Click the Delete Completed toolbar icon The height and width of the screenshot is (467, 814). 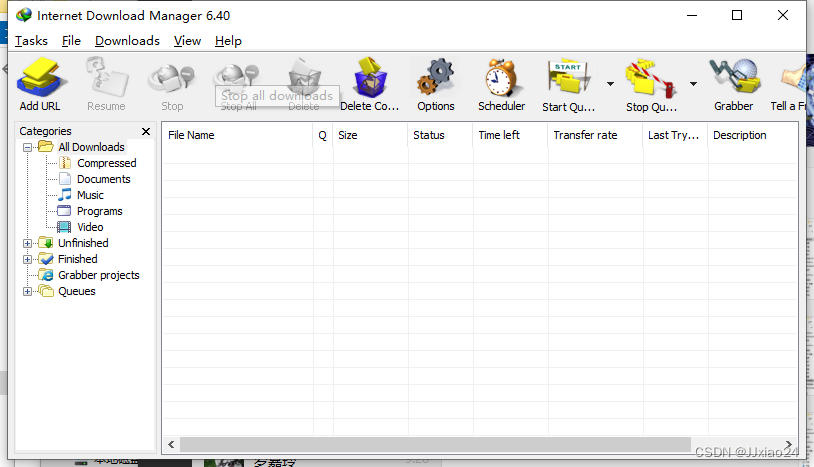pos(370,77)
